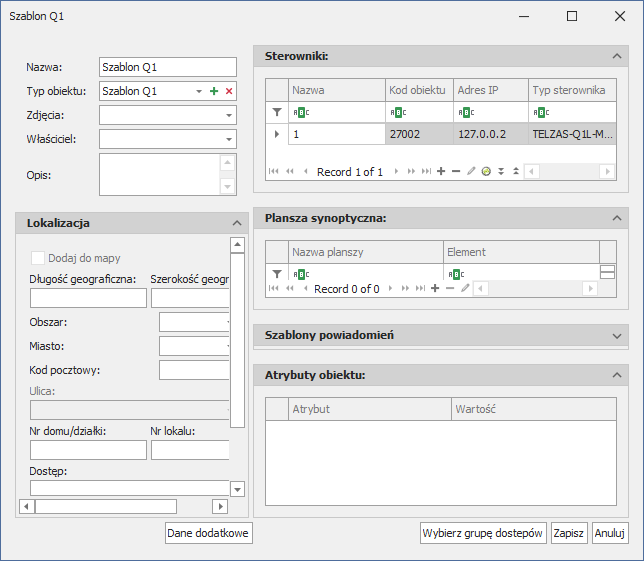
Task: Sort by Typ sterownika column header
Action: 572,90
